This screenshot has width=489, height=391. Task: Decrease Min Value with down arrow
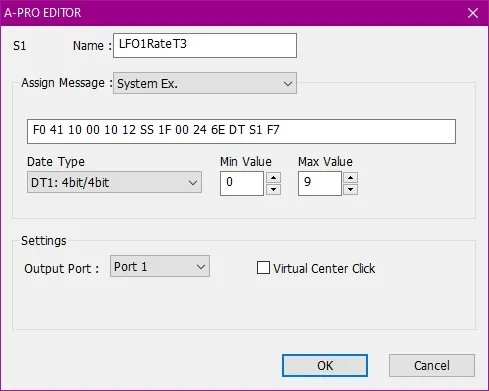tap(273, 189)
